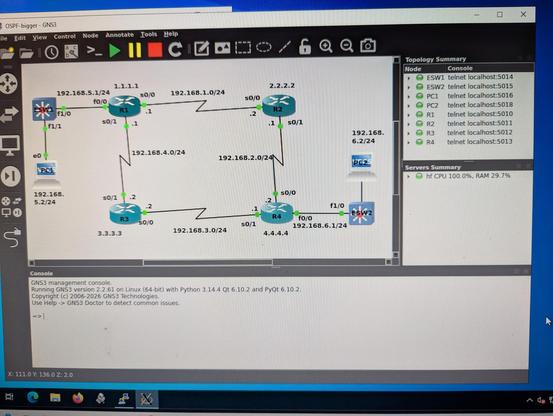Click add a link cable icon

click(12, 238)
